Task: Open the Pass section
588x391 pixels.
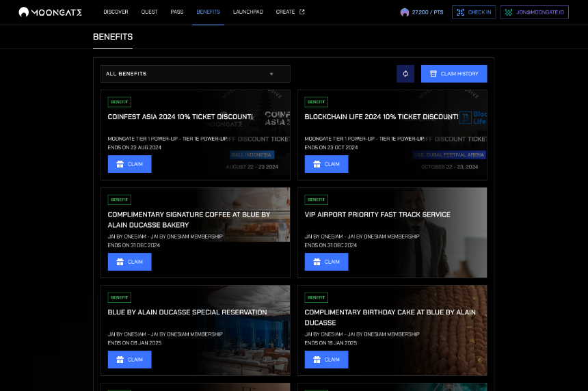Action: pyautogui.click(x=177, y=12)
